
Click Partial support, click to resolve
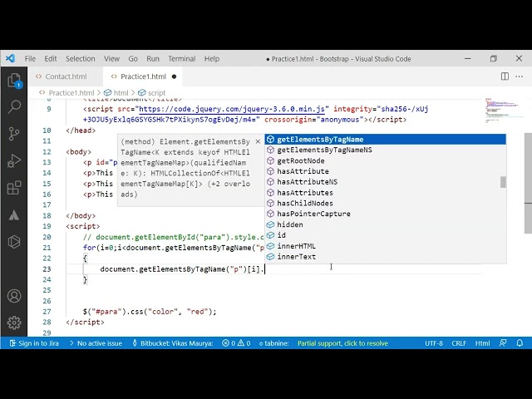[x=342, y=343]
